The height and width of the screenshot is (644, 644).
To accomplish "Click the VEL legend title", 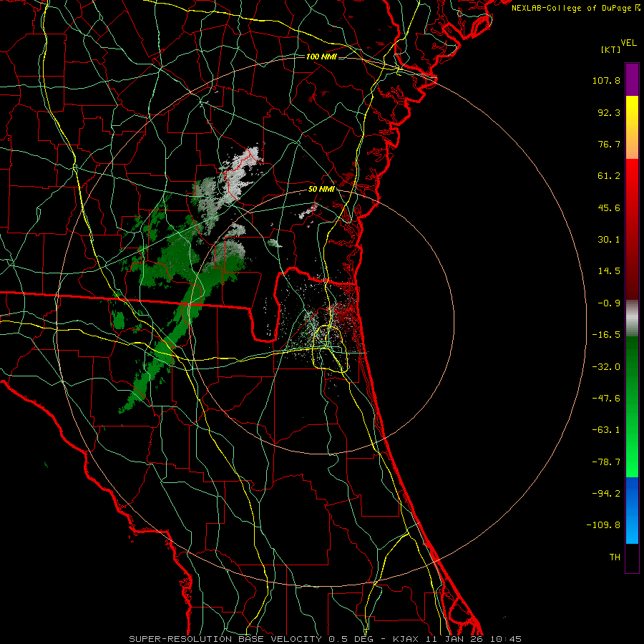I will (x=629, y=43).
